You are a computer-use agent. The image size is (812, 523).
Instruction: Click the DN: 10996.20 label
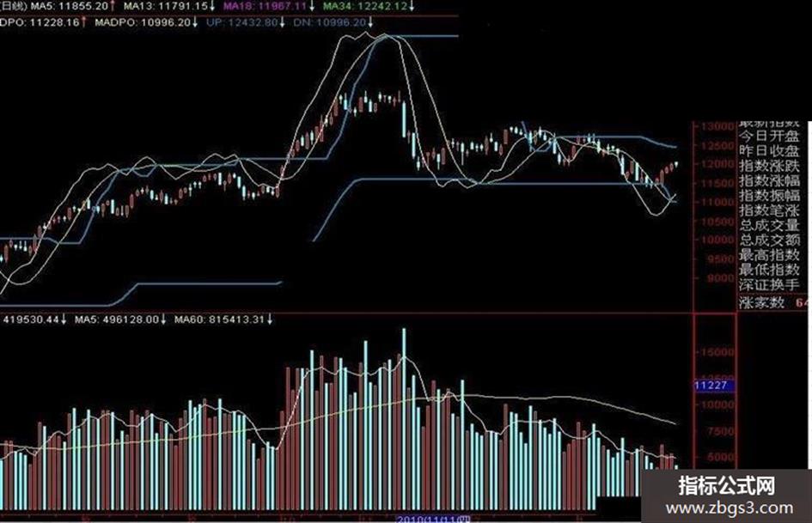click(333, 22)
